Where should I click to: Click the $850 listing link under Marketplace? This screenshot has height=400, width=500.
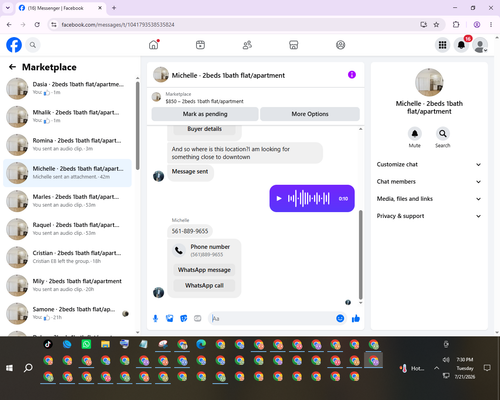(x=204, y=101)
